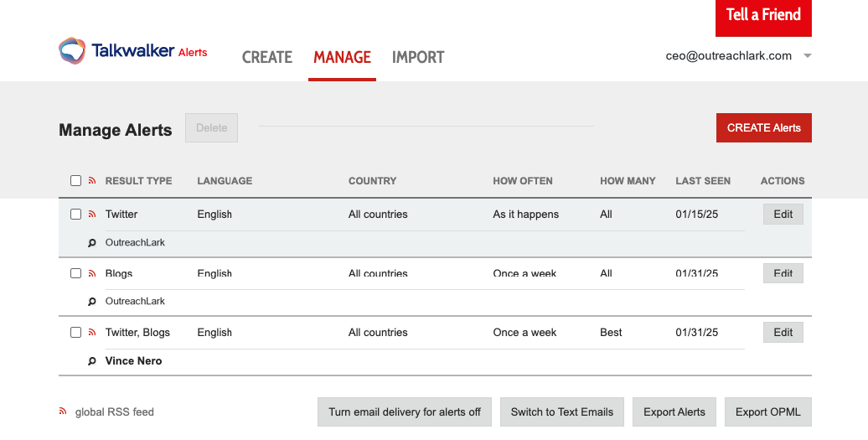This screenshot has width=868, height=440.
Task: Click the greyed Delete button
Action: (211, 128)
